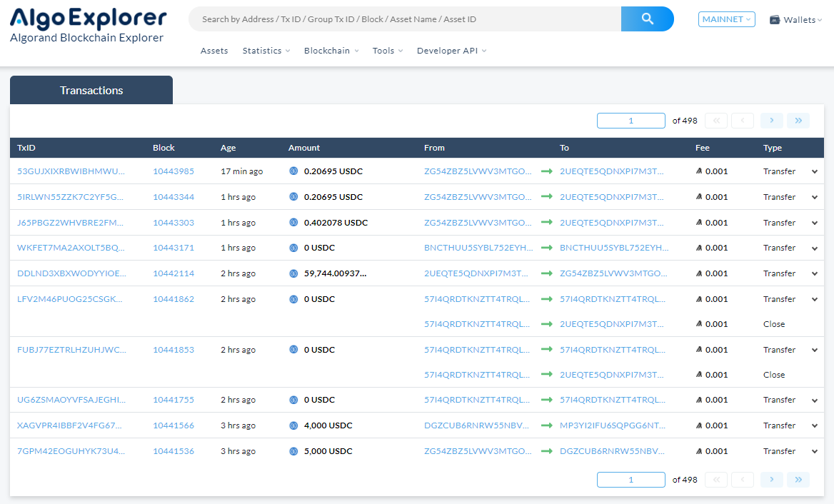Open the Blockchain menu

click(331, 51)
